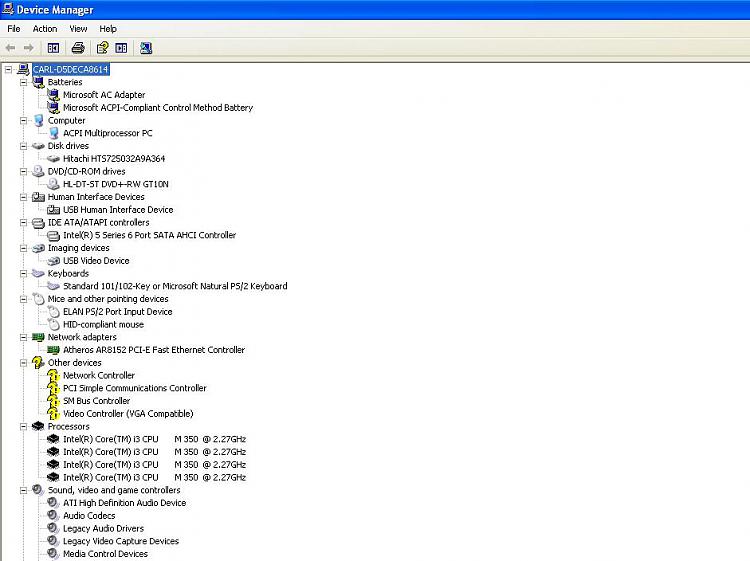Viewport: 750px width, 561px height.
Task: Click the Legacy Audio Drivers icon
Action: pos(54,528)
